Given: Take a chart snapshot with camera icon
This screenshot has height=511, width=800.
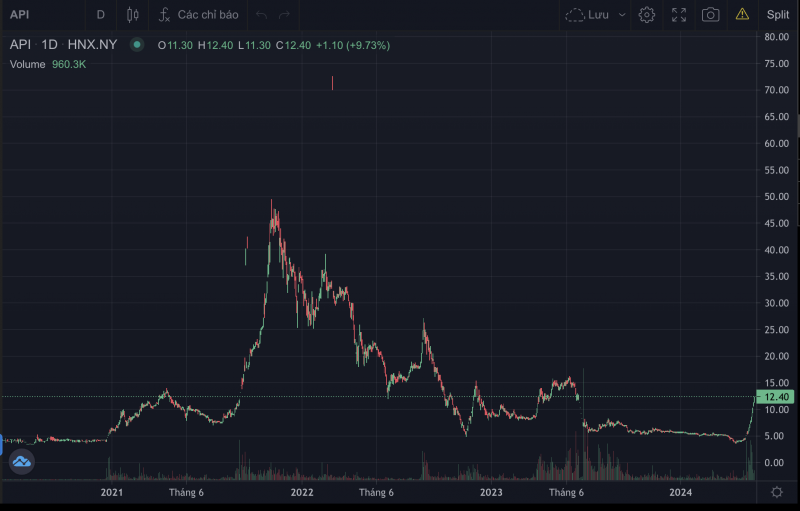Looking at the screenshot, I should click(x=710, y=14).
